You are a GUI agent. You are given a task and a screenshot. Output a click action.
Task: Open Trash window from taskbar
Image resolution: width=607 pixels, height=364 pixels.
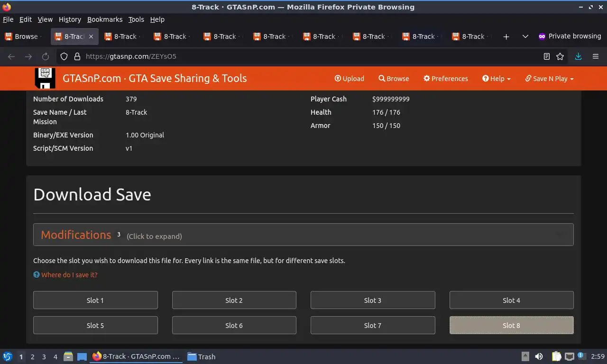coord(201,356)
